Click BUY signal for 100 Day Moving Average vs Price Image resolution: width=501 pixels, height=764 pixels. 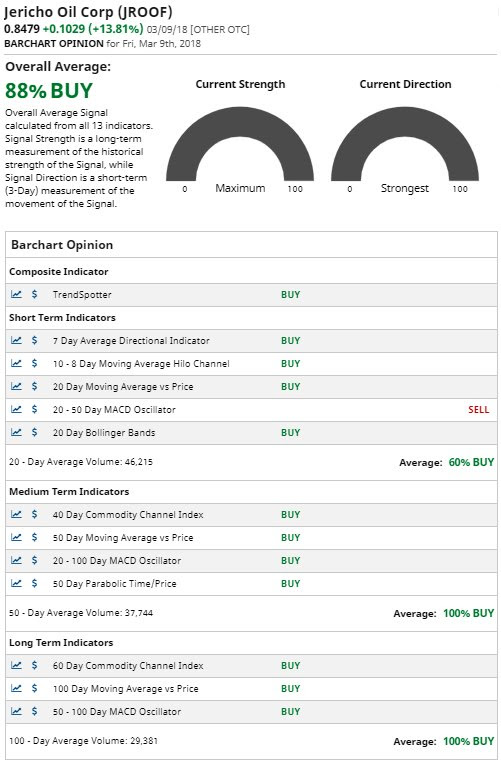pos(290,689)
